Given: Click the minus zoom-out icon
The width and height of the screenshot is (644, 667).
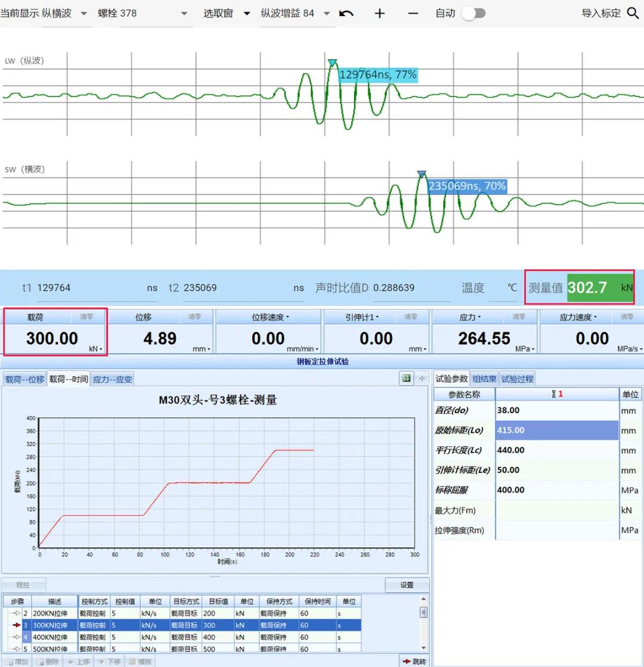Looking at the screenshot, I should (413, 13).
